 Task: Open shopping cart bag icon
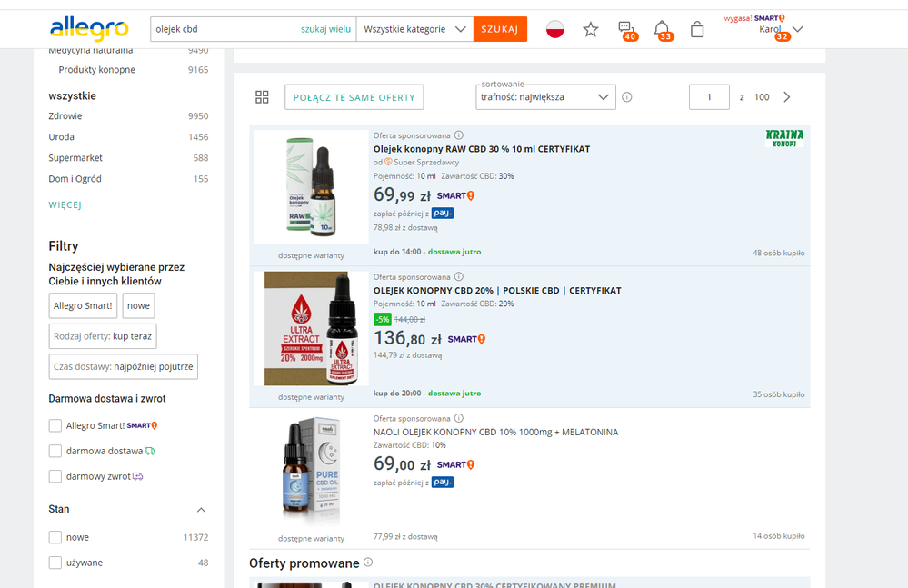[697, 29]
